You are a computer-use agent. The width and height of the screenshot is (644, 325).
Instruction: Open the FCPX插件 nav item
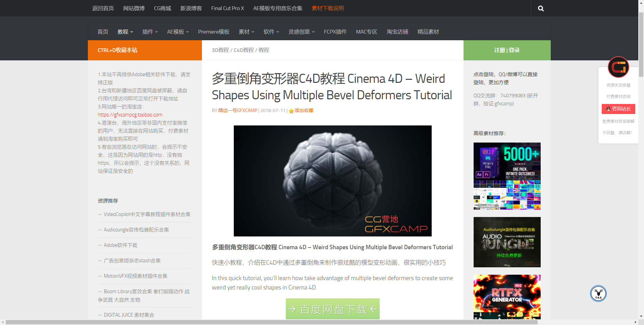coord(335,32)
